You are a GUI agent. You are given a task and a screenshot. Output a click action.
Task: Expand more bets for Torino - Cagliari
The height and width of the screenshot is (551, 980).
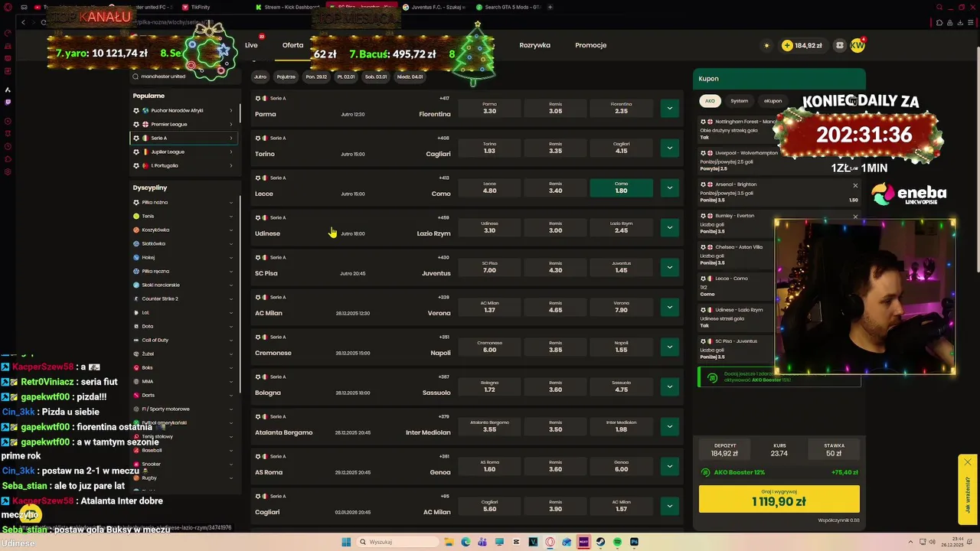coord(669,148)
